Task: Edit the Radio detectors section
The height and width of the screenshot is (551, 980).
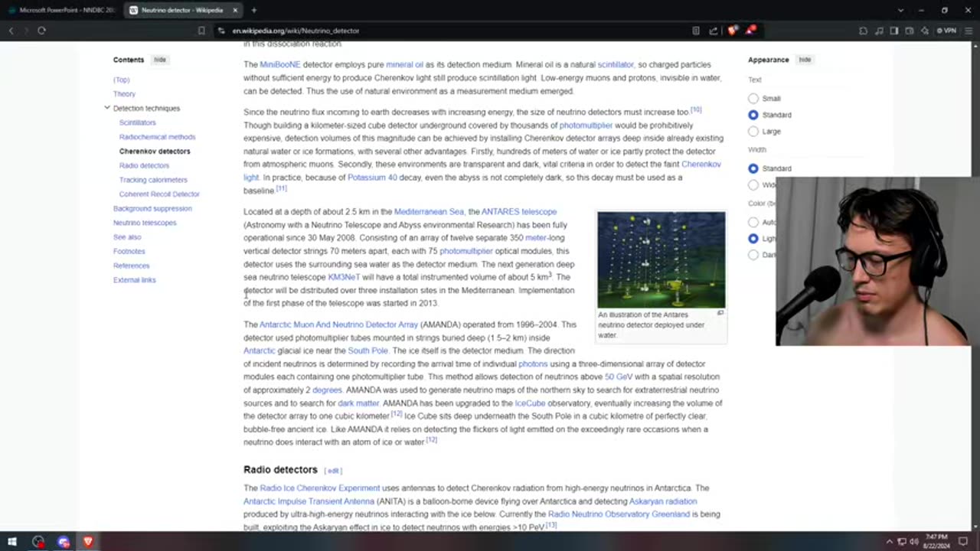Action: [x=334, y=471]
